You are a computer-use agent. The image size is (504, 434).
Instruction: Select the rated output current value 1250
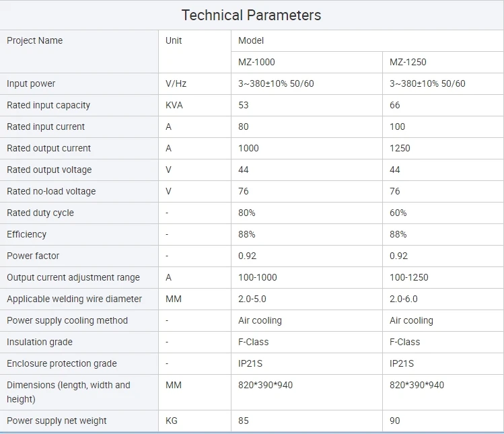click(x=400, y=148)
